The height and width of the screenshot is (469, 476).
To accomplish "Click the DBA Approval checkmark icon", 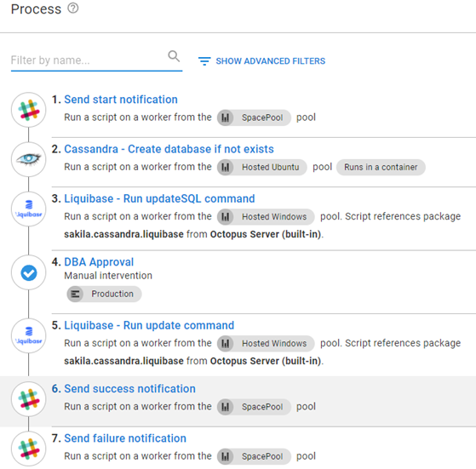I will click(29, 272).
